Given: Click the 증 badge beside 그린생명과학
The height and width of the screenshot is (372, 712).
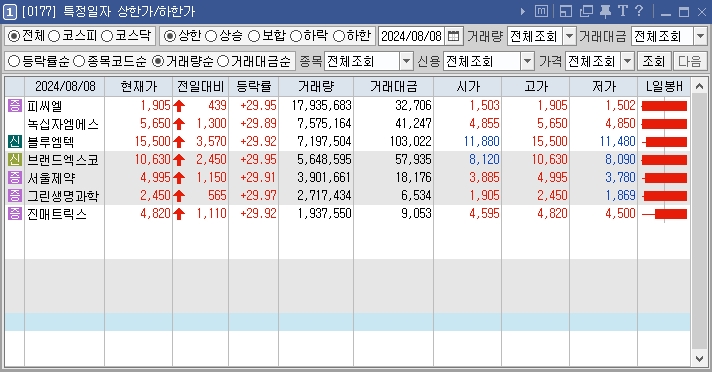Looking at the screenshot, I should 15,196.
